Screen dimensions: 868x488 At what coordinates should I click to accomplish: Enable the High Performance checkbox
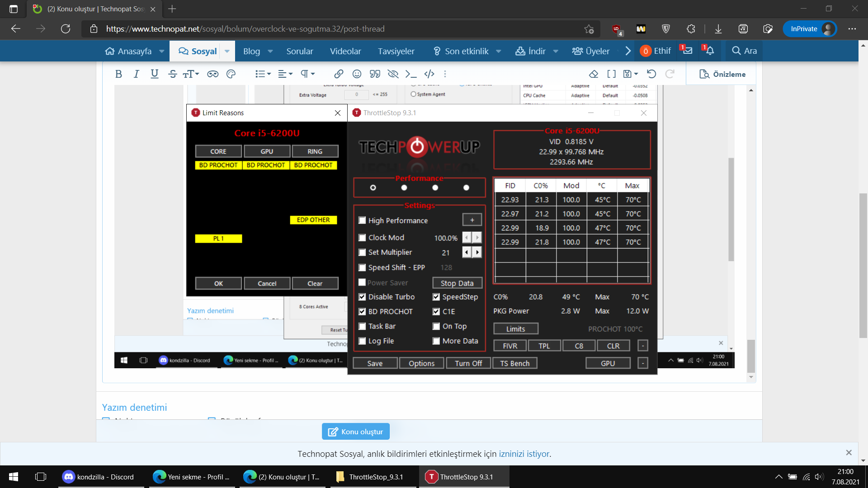362,221
